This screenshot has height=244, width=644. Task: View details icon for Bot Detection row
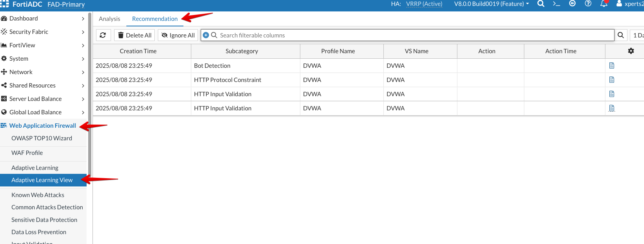point(612,65)
